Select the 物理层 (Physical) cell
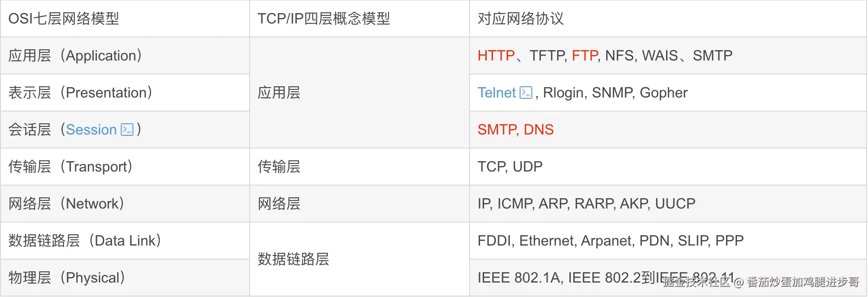Viewport: 868px width, 297px height. tap(67, 278)
